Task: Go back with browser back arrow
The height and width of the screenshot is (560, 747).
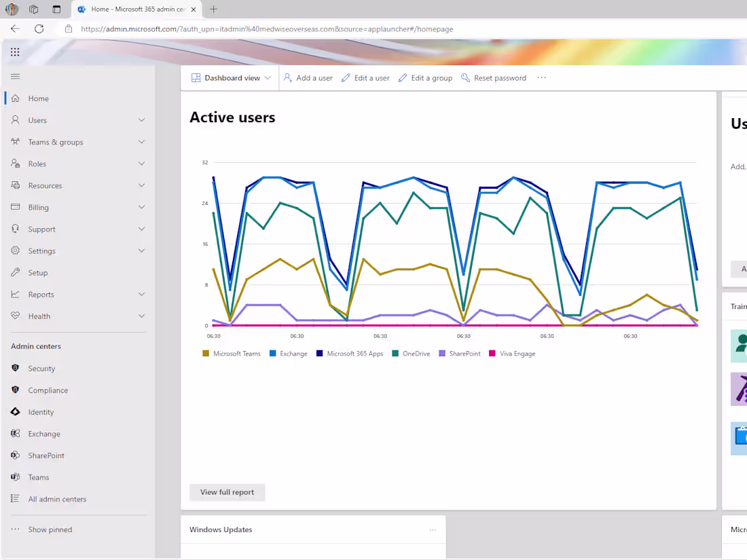Action: 15,29
